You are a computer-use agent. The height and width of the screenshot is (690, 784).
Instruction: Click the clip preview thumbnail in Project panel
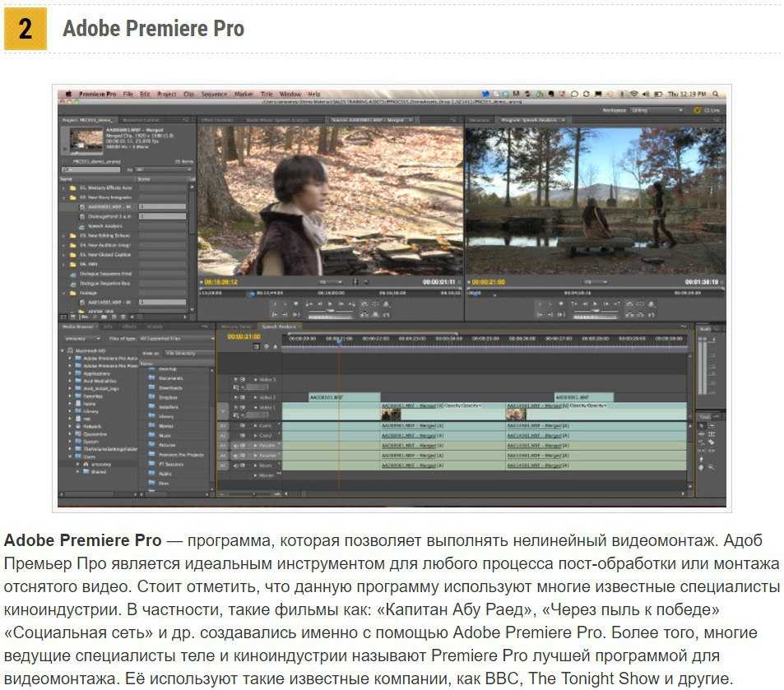click(86, 140)
